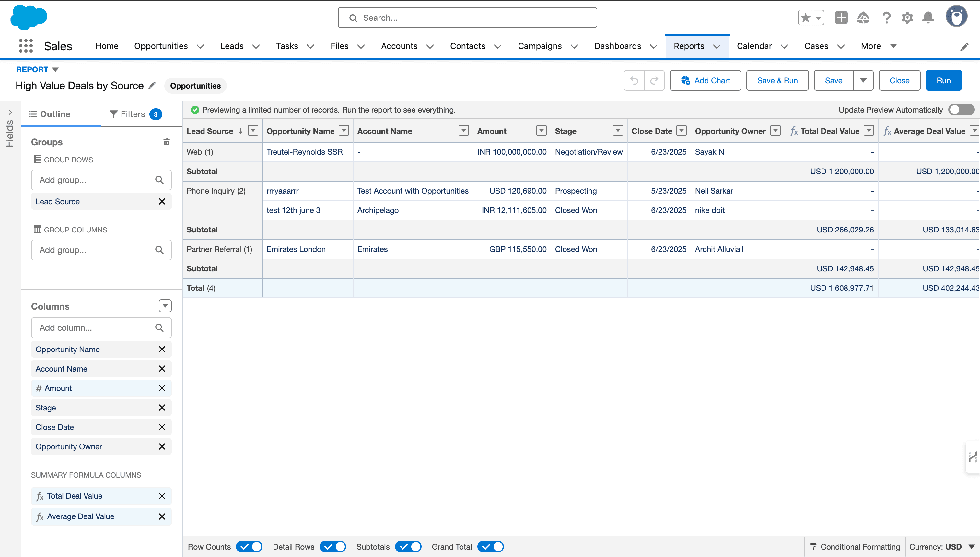Image resolution: width=980 pixels, height=557 pixels.
Task: Open the setup gear icon
Action: tap(907, 18)
